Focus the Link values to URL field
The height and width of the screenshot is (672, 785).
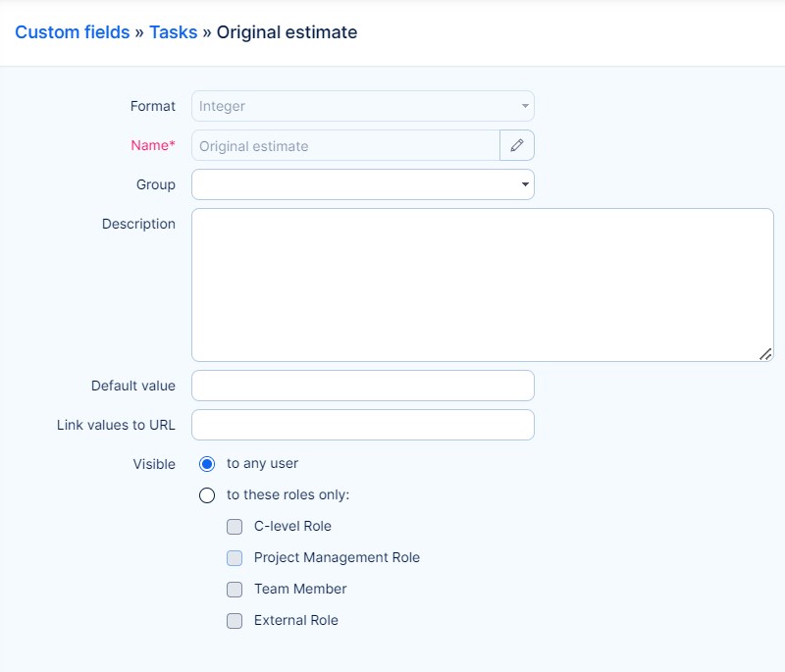pos(362,425)
